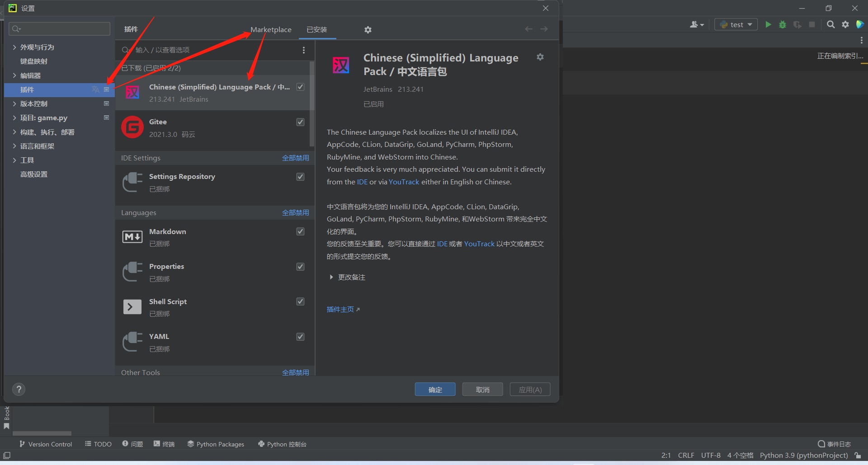Click the Settings Repository plugin icon
This screenshot has width=868, height=465.
pos(132,182)
